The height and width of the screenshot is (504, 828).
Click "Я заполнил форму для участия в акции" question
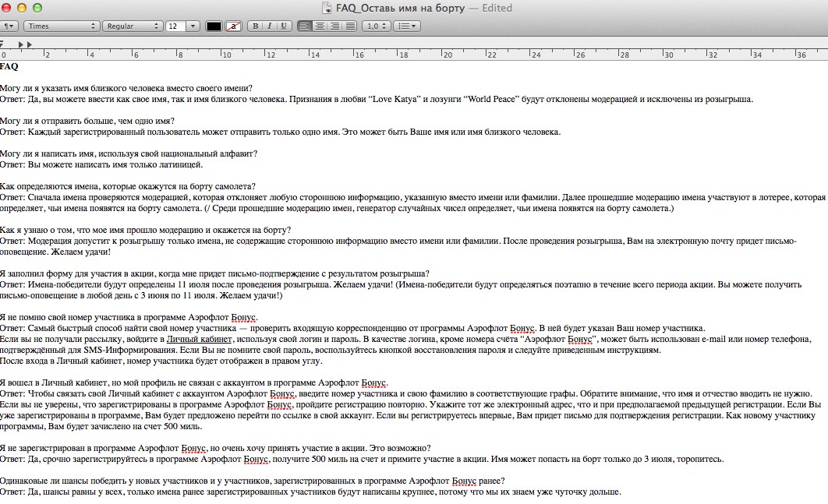coord(214,273)
